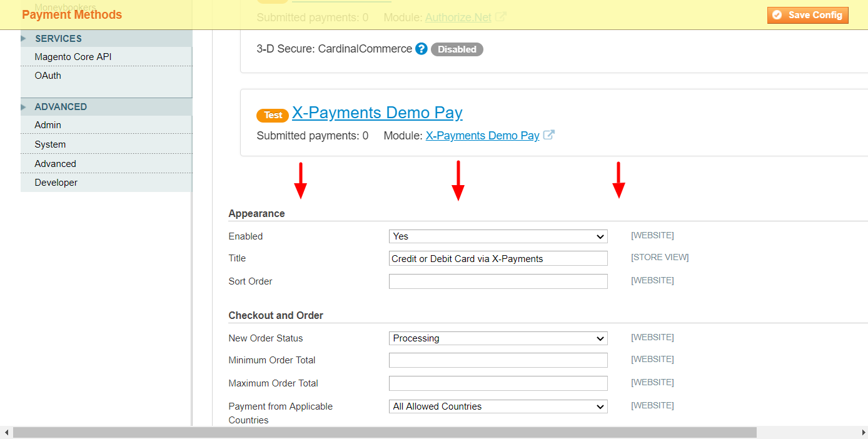Click the 'Maximum Order Total' field label
This screenshot has width=868, height=439.
[x=273, y=383]
